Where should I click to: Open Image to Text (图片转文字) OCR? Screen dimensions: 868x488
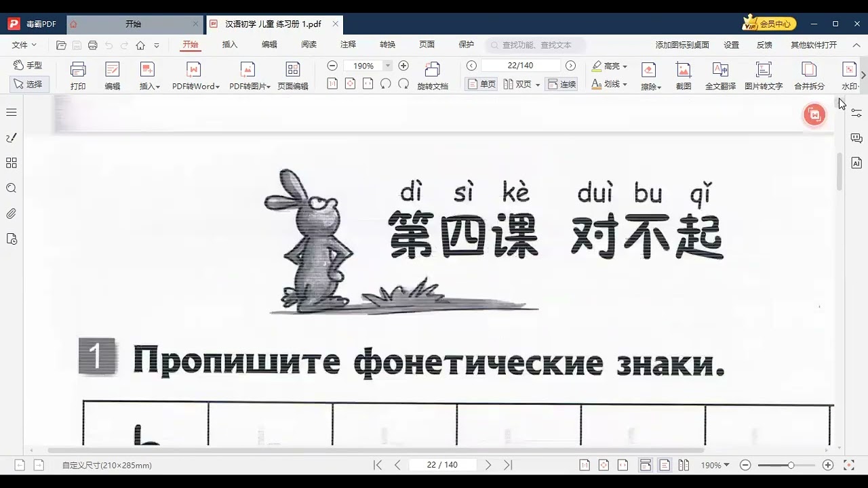pyautogui.click(x=764, y=76)
